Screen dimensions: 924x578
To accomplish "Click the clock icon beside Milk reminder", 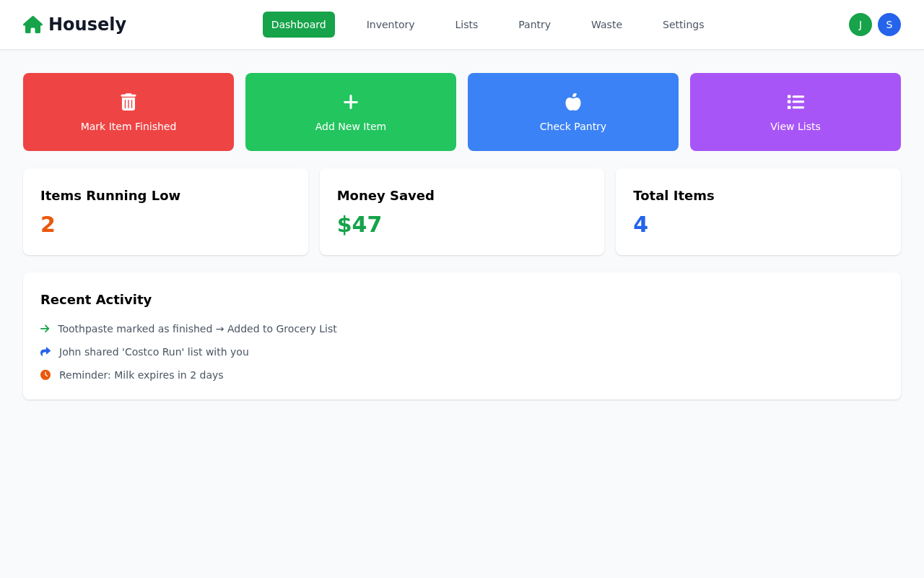I will tap(45, 375).
